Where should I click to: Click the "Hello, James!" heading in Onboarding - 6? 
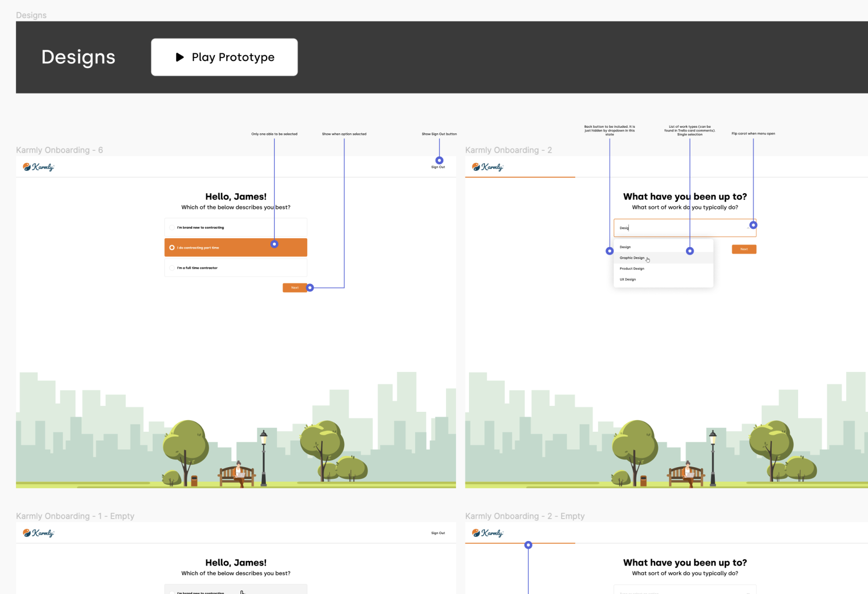236,197
